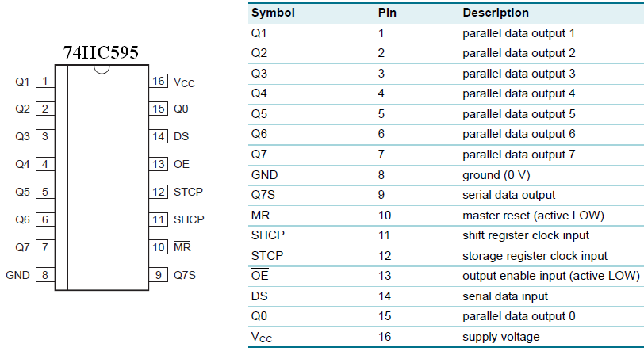Select the pin 16 box beside Vcc
644x351 pixels.
coord(159,82)
